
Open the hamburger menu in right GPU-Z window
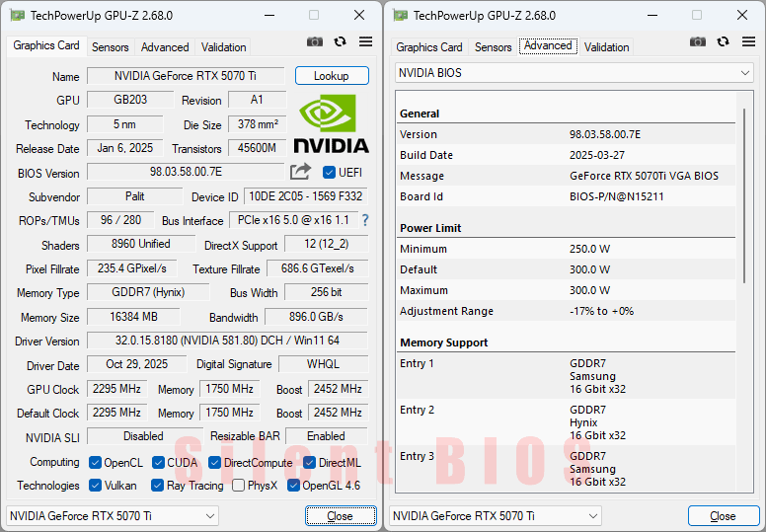748,42
